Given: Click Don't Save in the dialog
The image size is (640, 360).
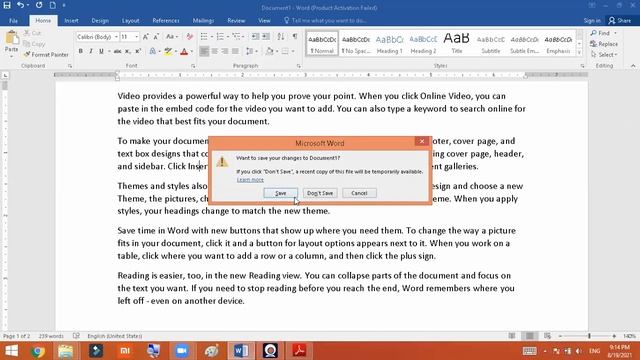Looking at the screenshot, I should tap(320, 193).
